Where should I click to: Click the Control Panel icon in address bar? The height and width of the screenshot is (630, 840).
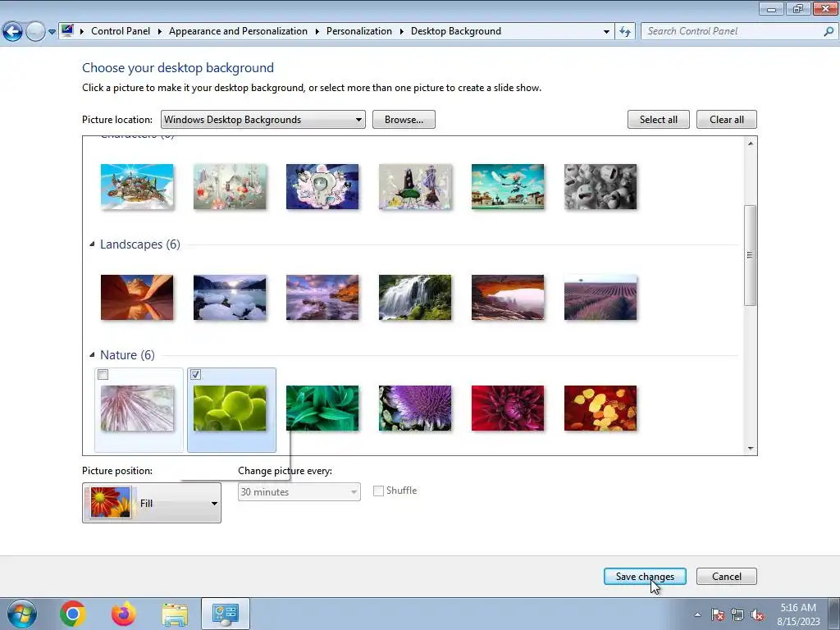(x=67, y=30)
